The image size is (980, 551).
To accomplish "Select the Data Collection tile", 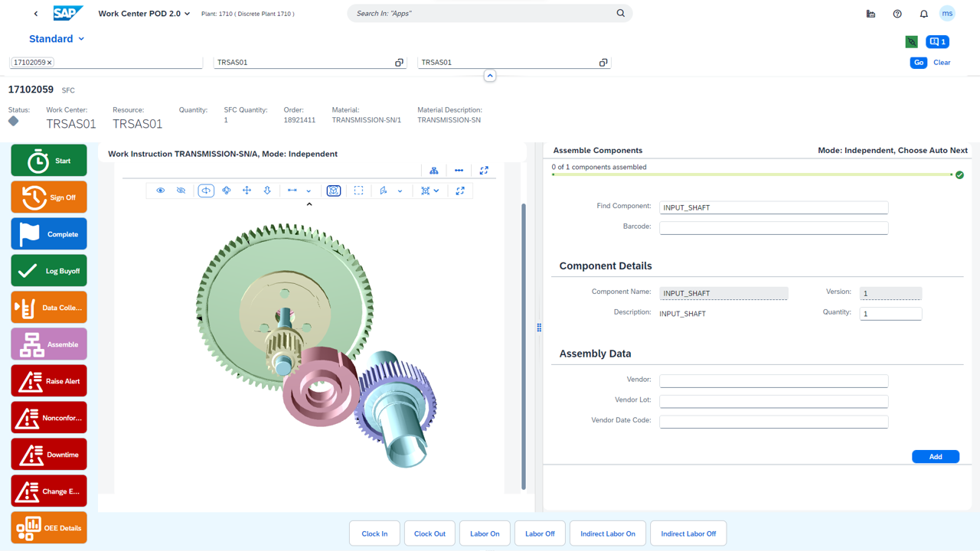I will pyautogui.click(x=49, y=308).
